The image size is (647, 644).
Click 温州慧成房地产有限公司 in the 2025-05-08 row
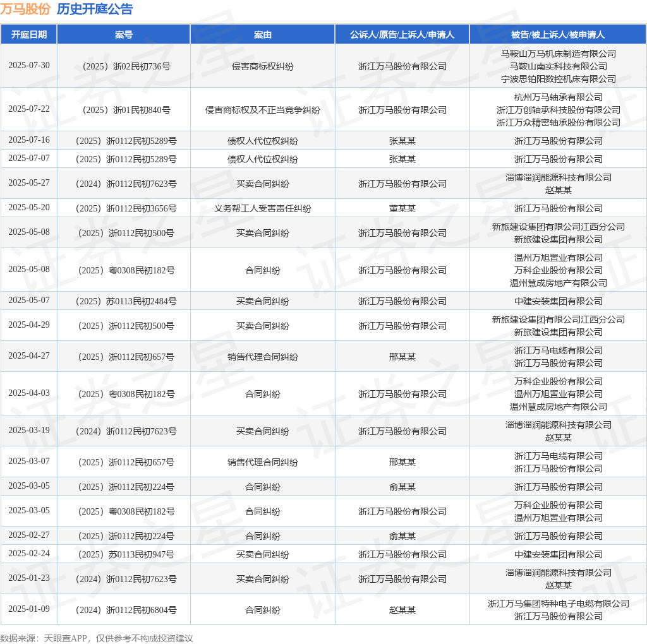(559, 283)
